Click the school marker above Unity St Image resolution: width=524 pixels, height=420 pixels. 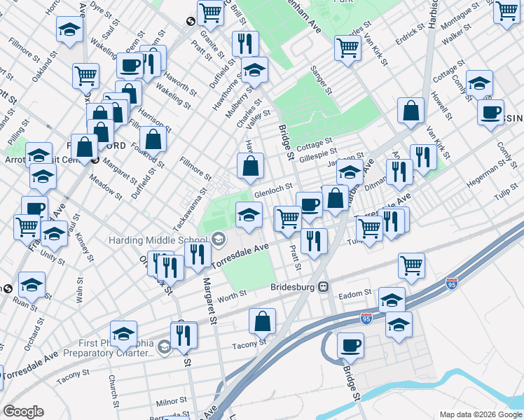[54, 236]
